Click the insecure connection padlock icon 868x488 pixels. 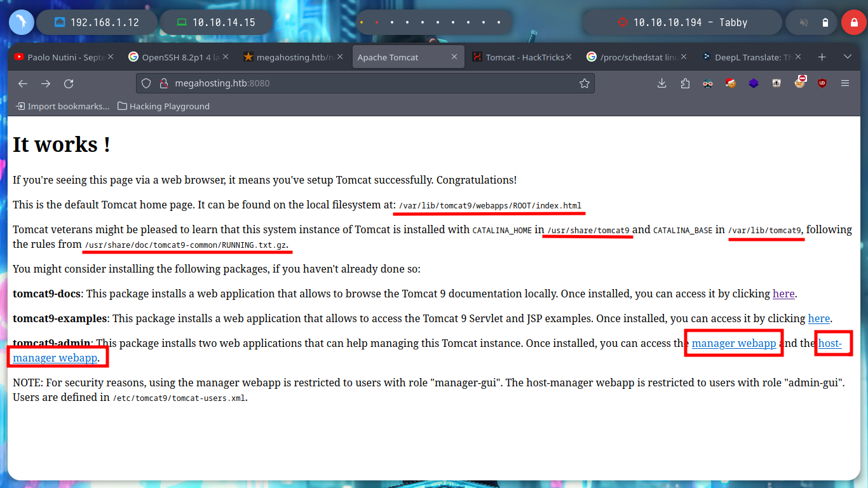163,83
